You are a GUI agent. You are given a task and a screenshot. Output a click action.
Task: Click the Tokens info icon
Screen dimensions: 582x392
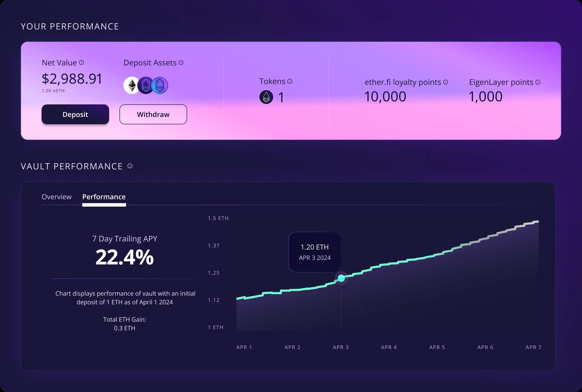tap(290, 81)
